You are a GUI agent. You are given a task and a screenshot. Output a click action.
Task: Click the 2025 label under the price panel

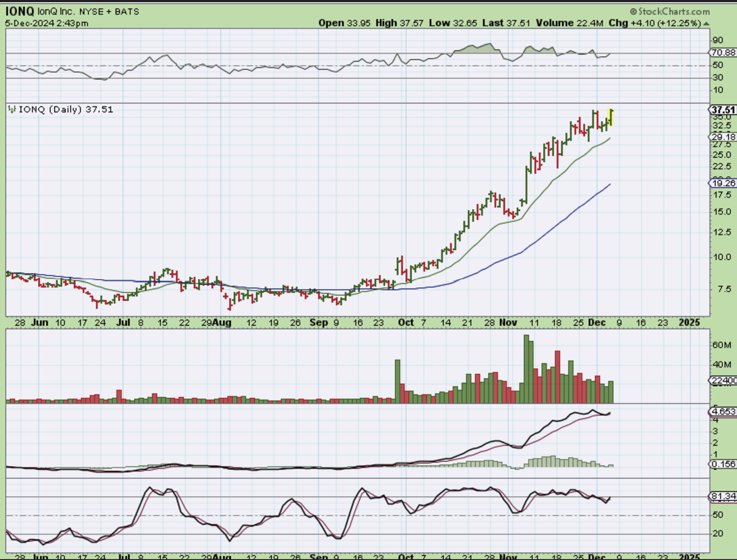coord(689,323)
